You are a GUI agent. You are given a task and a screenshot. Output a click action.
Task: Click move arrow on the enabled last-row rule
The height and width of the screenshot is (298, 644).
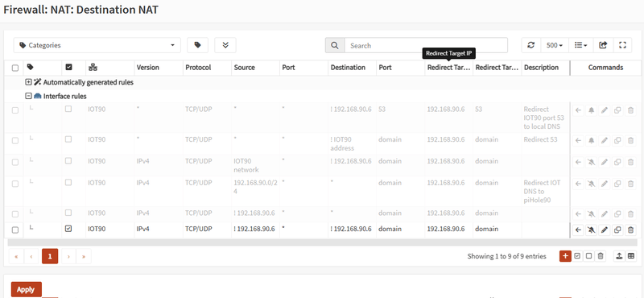click(578, 230)
